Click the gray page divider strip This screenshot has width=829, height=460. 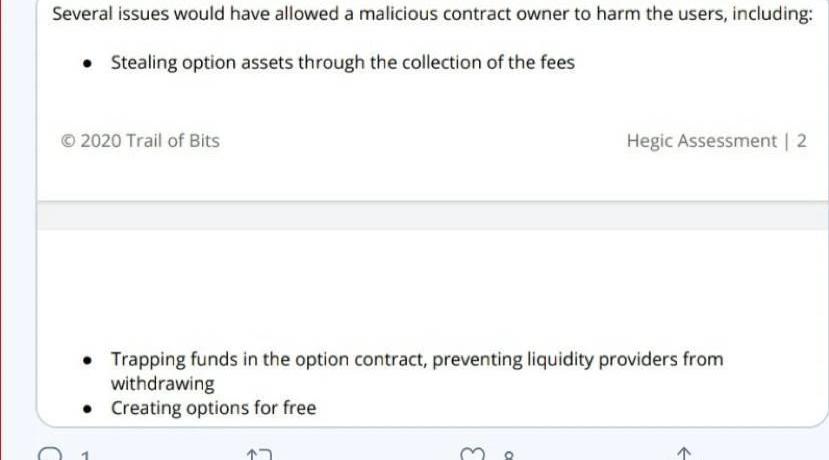click(432, 215)
